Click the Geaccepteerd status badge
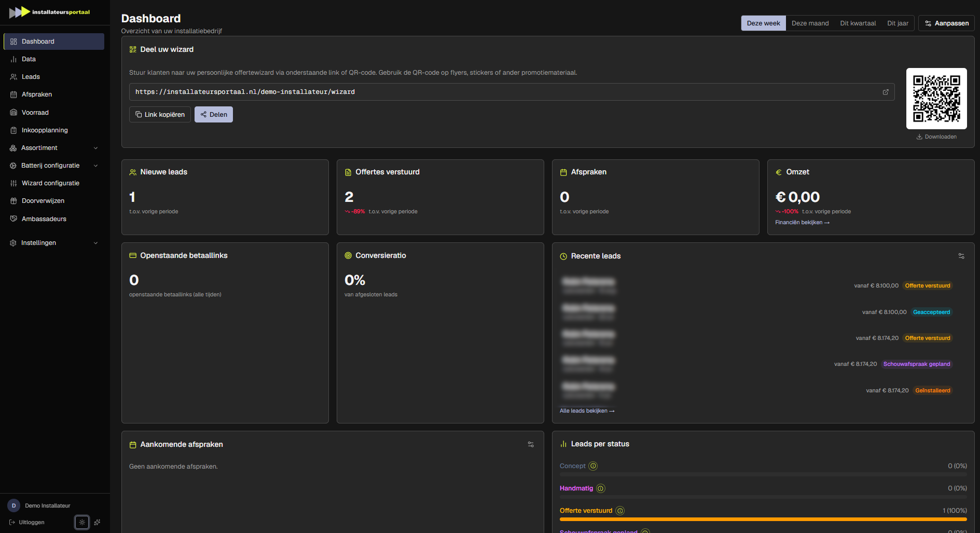This screenshot has width=980, height=533. pos(931,312)
